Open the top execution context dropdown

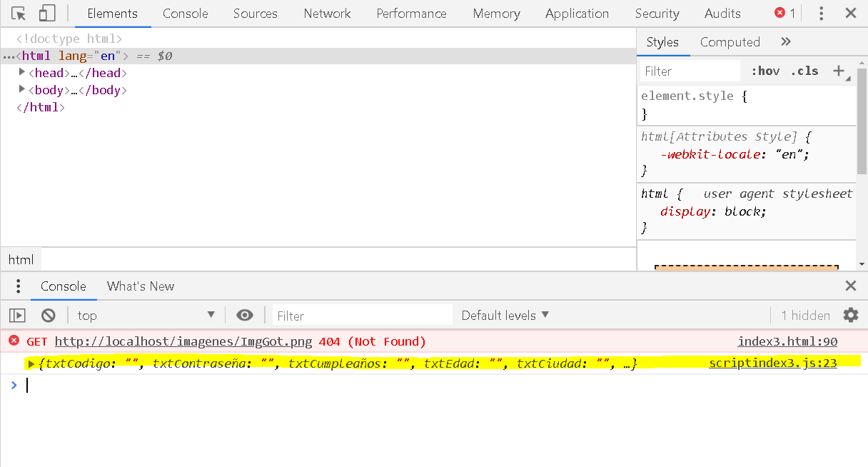coord(146,316)
